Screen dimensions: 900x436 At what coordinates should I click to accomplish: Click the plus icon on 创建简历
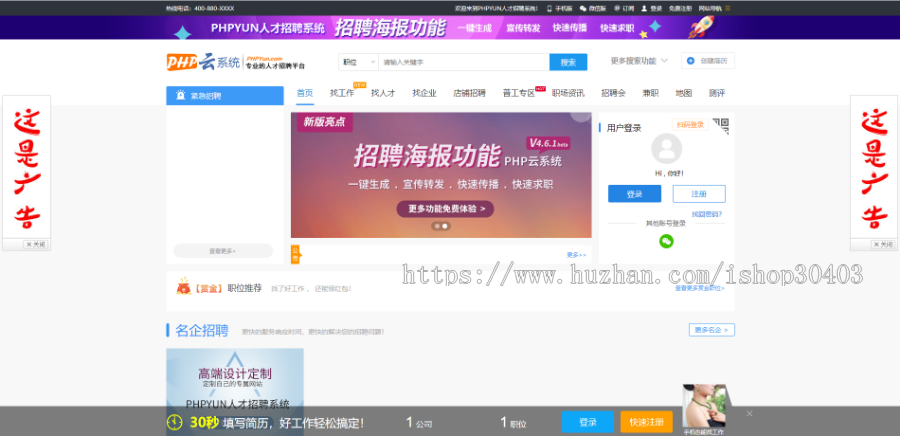pos(690,61)
